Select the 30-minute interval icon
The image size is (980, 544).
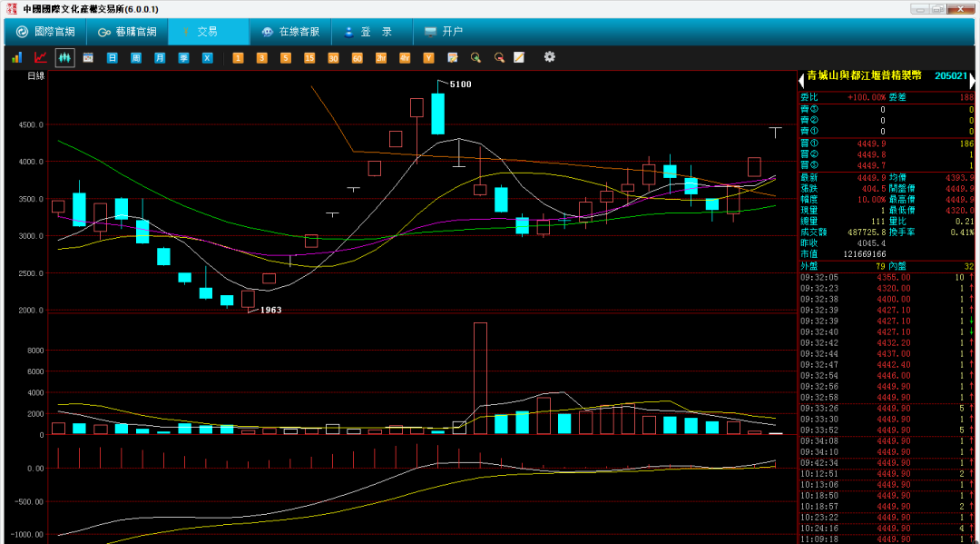[x=332, y=57]
